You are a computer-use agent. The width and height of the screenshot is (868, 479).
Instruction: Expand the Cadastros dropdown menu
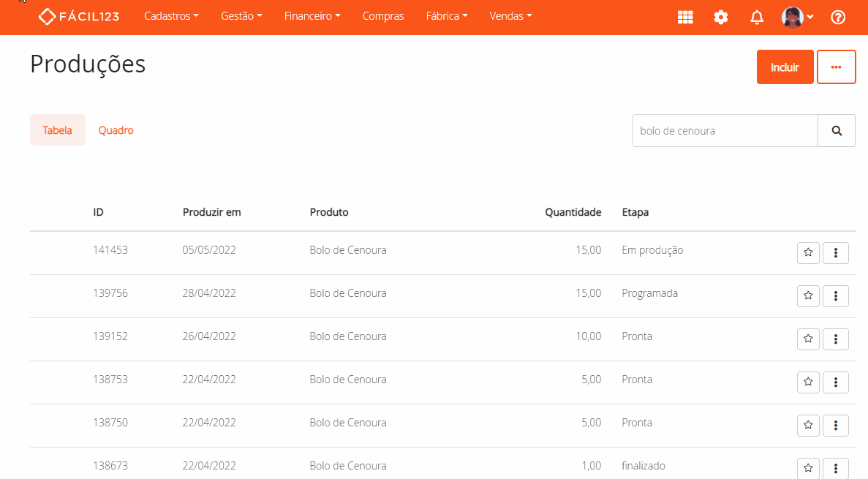pos(171,16)
